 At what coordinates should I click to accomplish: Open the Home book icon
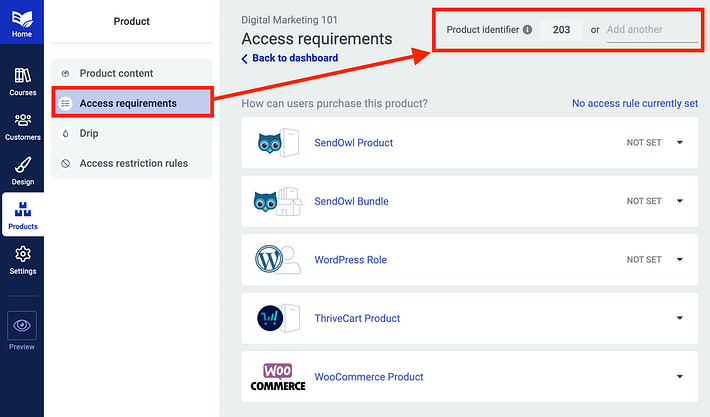(x=22, y=19)
